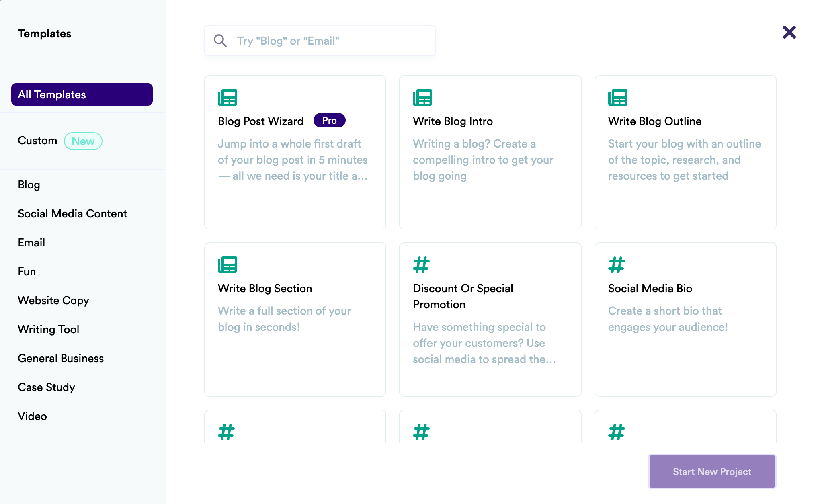Click the Social Media Bio hashtag icon
The height and width of the screenshot is (504, 818).
tap(617, 264)
